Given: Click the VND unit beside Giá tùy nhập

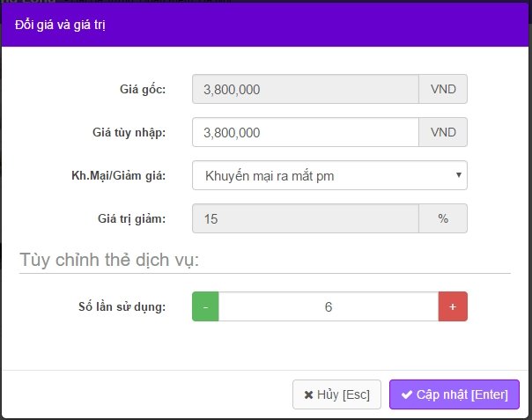Looking at the screenshot, I should (443, 132).
